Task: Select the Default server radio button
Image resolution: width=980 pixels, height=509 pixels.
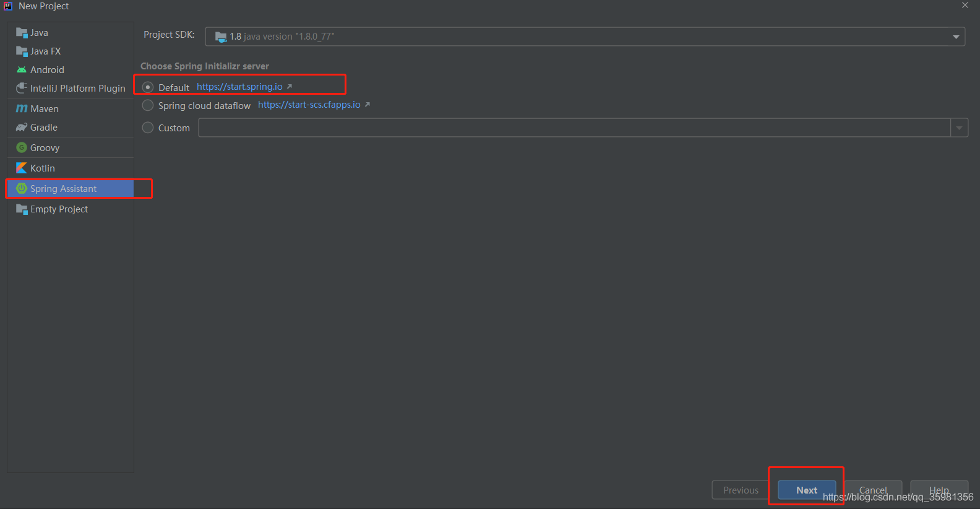Action: [148, 87]
